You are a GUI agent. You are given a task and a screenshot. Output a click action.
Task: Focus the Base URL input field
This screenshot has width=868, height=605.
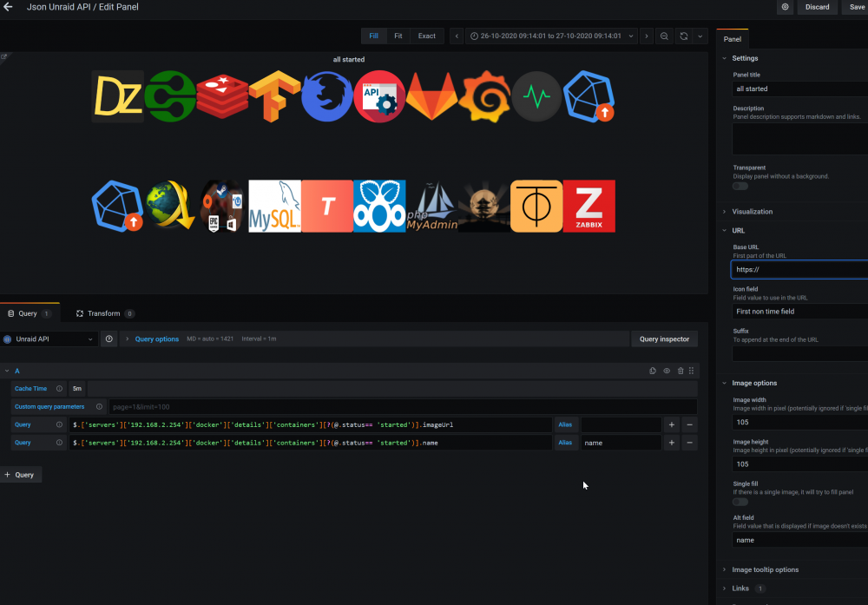tap(800, 270)
